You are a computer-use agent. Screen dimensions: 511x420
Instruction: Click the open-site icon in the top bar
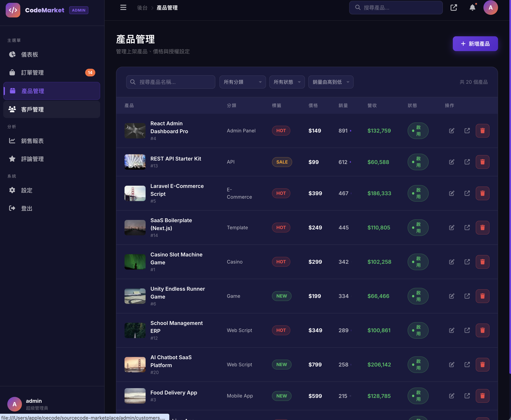coord(454,7)
